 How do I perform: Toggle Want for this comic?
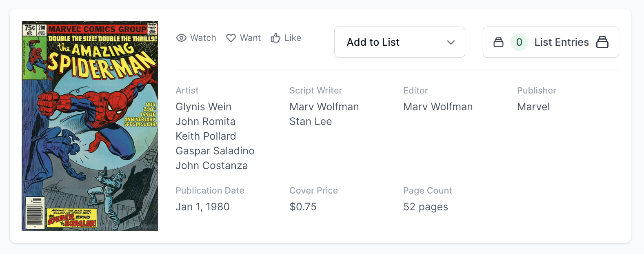pyautogui.click(x=244, y=38)
